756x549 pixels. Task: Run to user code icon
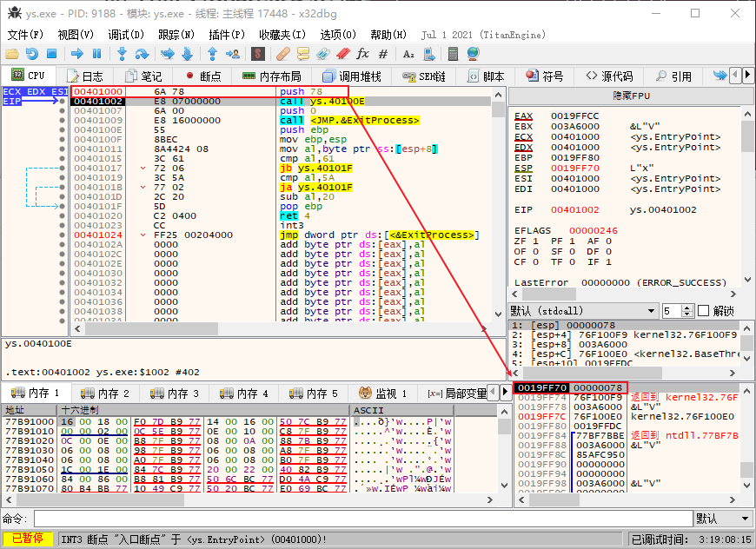point(233,54)
